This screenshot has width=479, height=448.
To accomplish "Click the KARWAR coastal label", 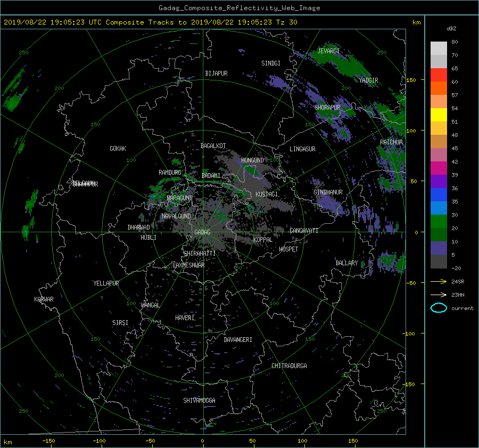I will [x=44, y=299].
